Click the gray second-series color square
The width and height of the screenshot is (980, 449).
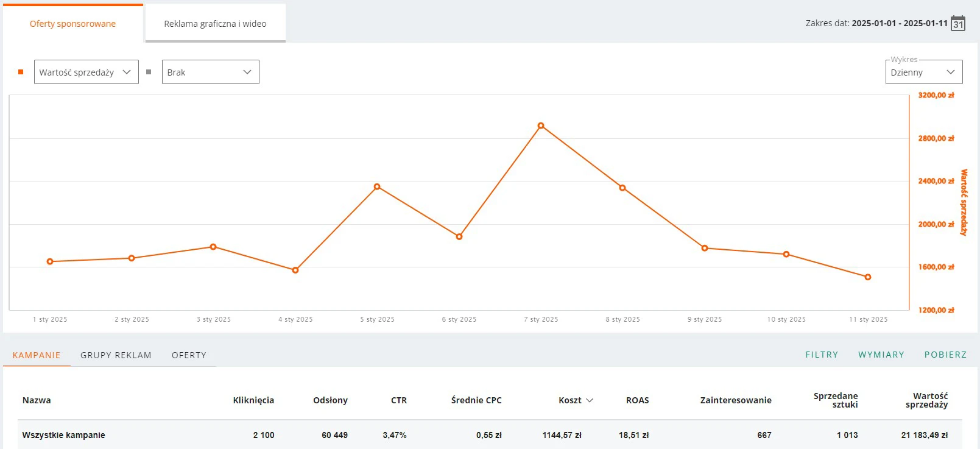coord(149,72)
